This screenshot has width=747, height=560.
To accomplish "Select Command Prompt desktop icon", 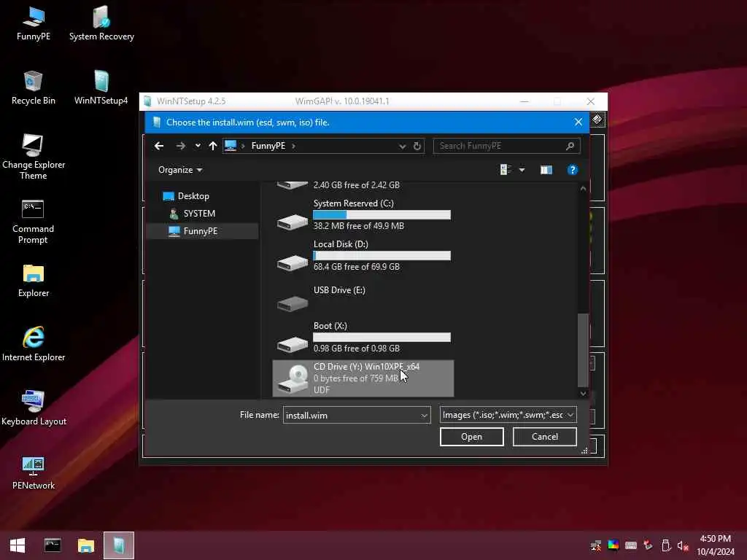I will pos(33,222).
